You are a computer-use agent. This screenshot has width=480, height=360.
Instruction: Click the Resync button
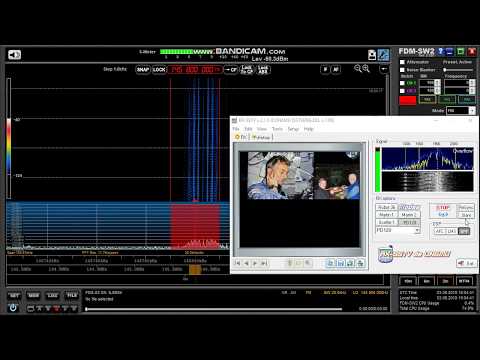pos(466,208)
